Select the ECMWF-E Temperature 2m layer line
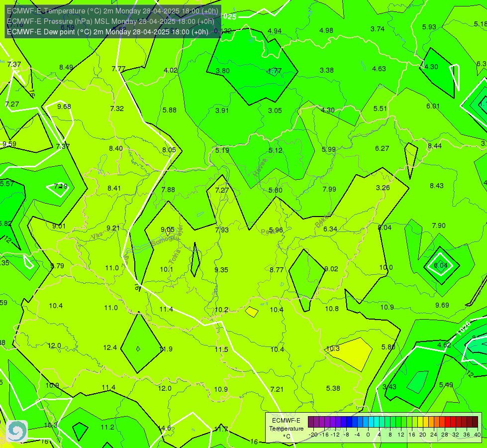 (x=112, y=11)
